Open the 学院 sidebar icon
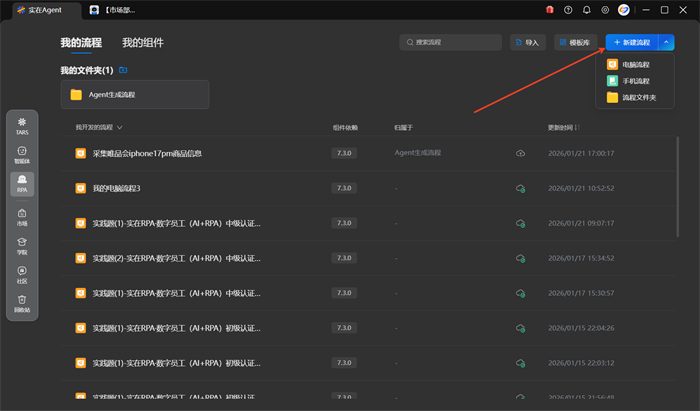Image resolution: width=700 pixels, height=411 pixels. (22, 244)
